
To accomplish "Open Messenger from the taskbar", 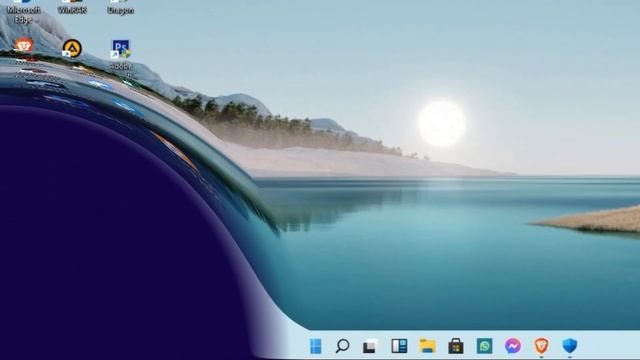I will pos(513,346).
